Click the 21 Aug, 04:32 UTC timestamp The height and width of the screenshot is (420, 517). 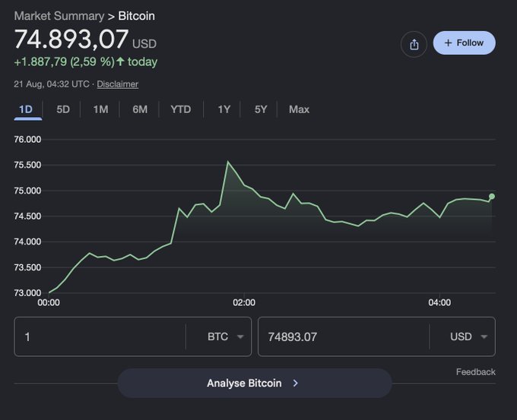coord(52,84)
